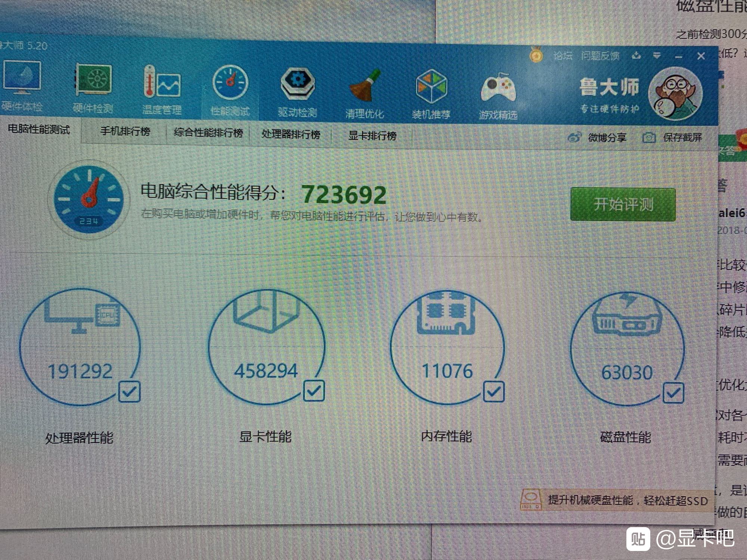Uncheck the 磁盘性能 checkbox
The image size is (747, 560).
pos(673,393)
